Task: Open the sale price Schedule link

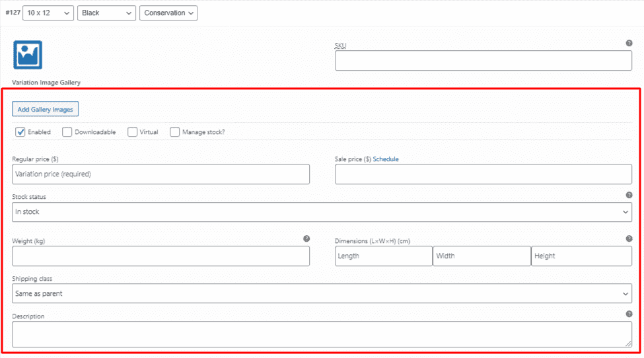Action: tap(386, 159)
